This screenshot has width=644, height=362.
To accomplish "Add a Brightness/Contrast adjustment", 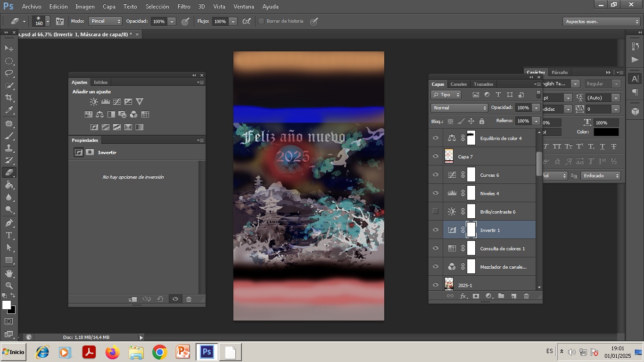I will 94,101.
